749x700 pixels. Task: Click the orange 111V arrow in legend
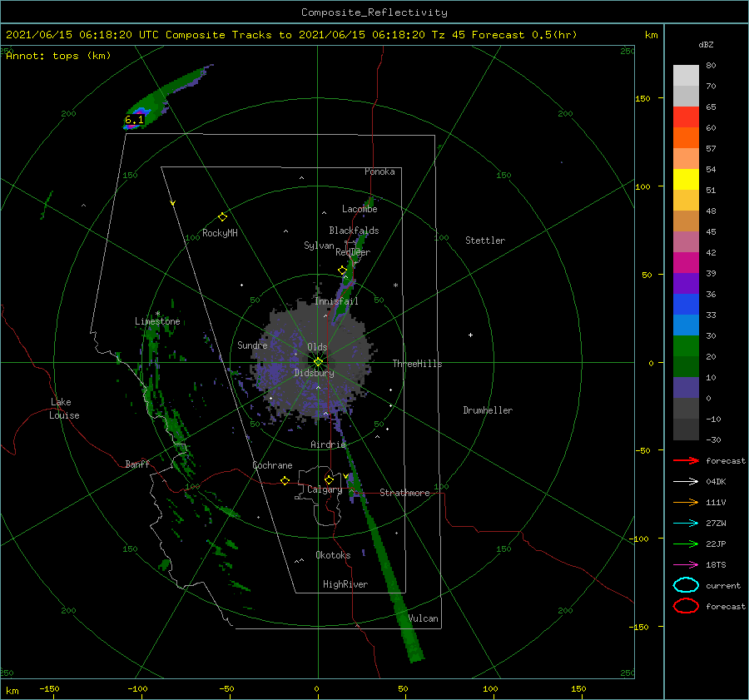(686, 502)
